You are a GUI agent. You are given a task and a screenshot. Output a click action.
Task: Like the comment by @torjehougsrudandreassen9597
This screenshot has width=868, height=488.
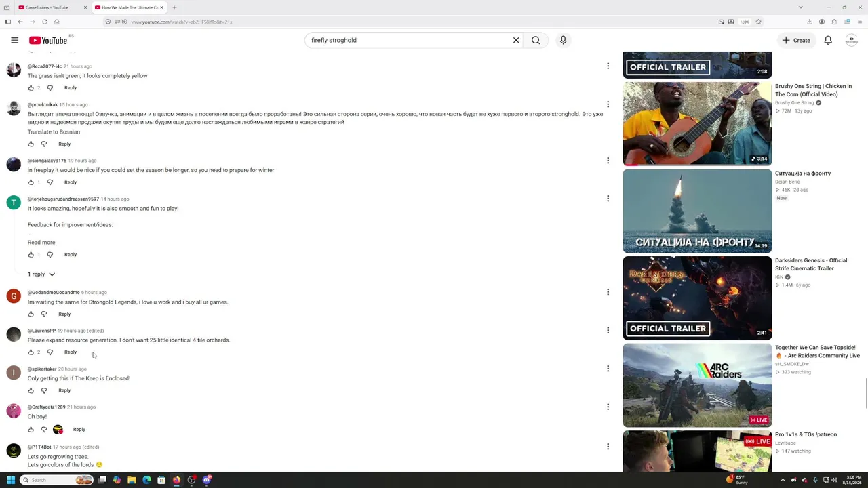(x=31, y=255)
